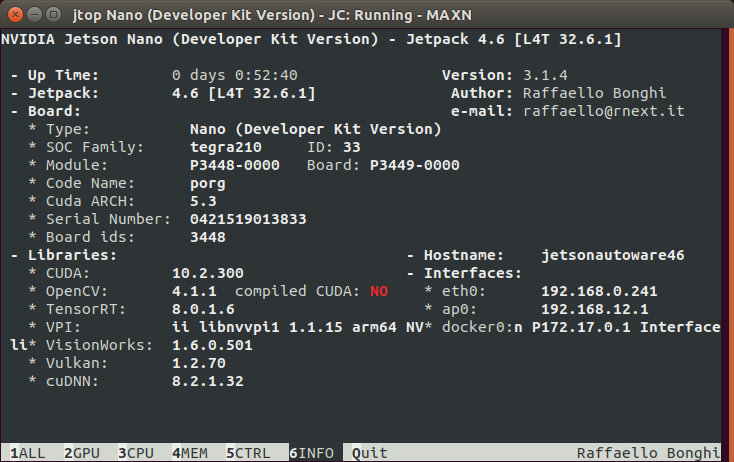This screenshot has height=462, width=734.
Task: Click the module value P3448-0000
Action: [235, 165]
